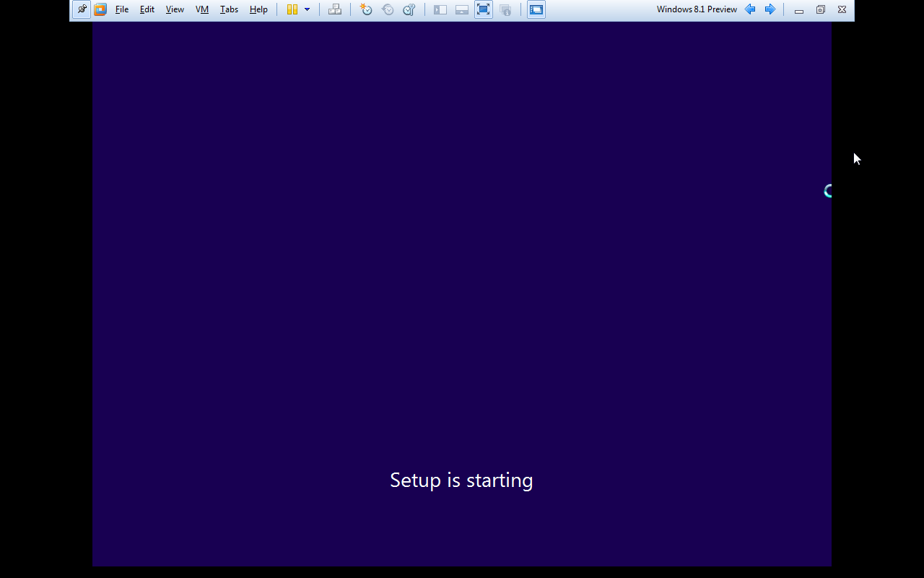Click the pin toolbar icon
This screenshot has height=578, width=924.
[82, 9]
